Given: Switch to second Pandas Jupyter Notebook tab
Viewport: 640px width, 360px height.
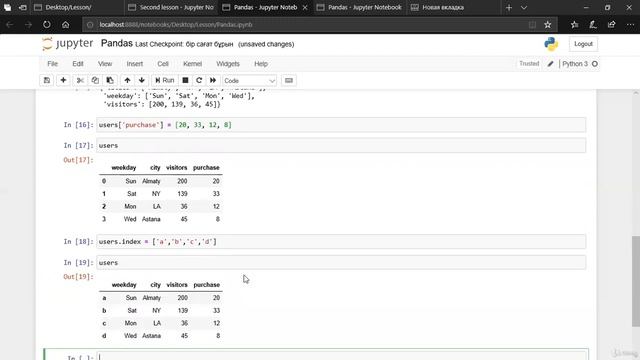Looking at the screenshot, I should tap(360, 7).
